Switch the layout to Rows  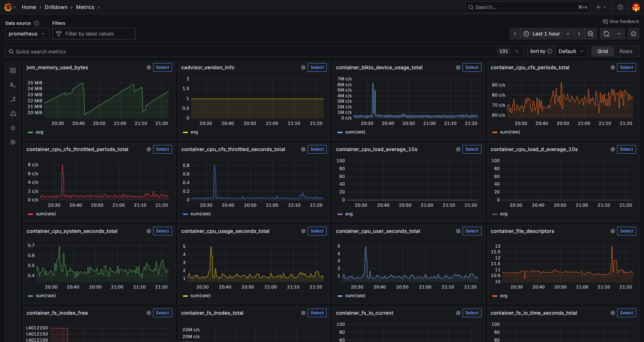(626, 51)
